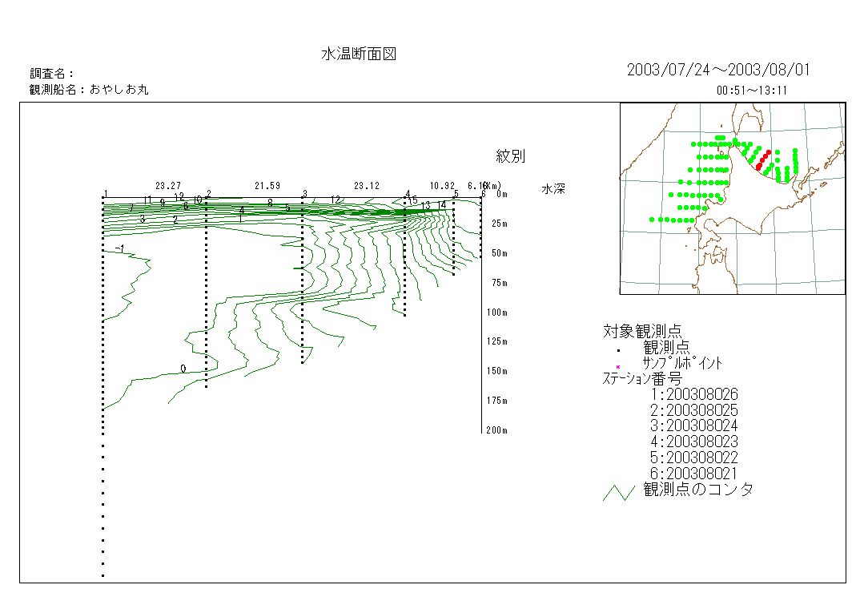The width and height of the screenshot is (868, 605).
Task: Select station 5:200308022 entry
Action: tap(693, 458)
